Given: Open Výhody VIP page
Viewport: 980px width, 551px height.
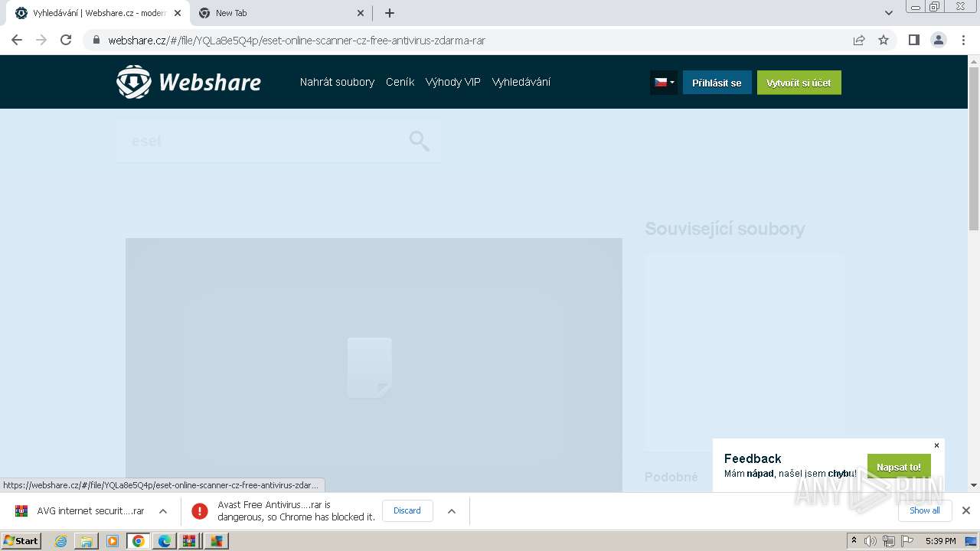Looking at the screenshot, I should 452,82.
